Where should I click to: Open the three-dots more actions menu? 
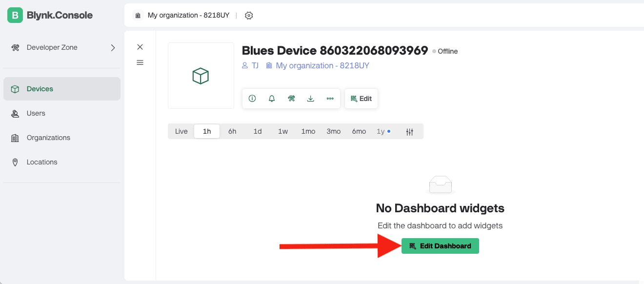(x=330, y=99)
